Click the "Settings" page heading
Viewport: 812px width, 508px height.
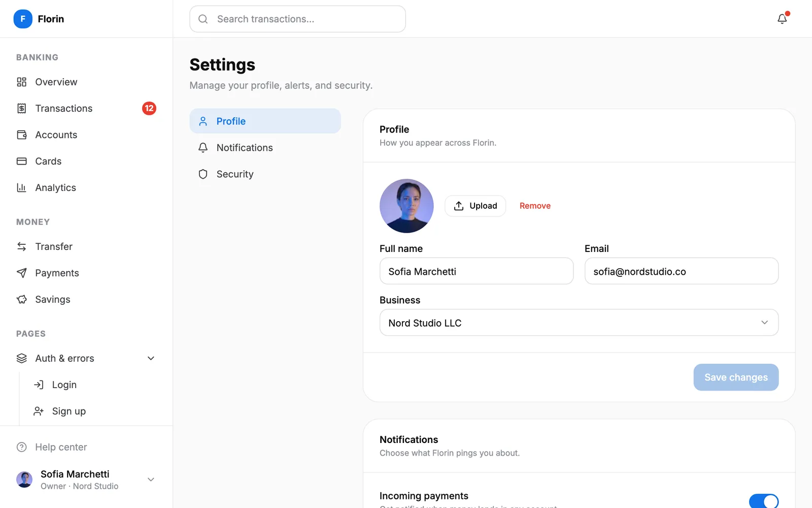(x=222, y=65)
